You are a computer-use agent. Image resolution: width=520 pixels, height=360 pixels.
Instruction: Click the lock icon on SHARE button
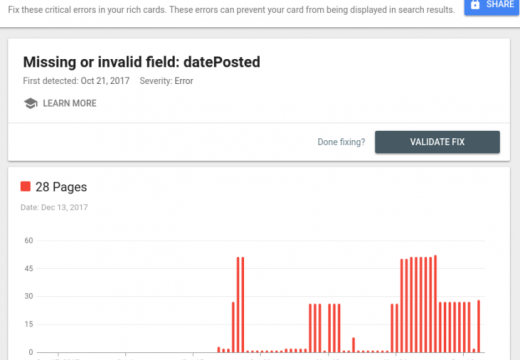click(x=475, y=4)
